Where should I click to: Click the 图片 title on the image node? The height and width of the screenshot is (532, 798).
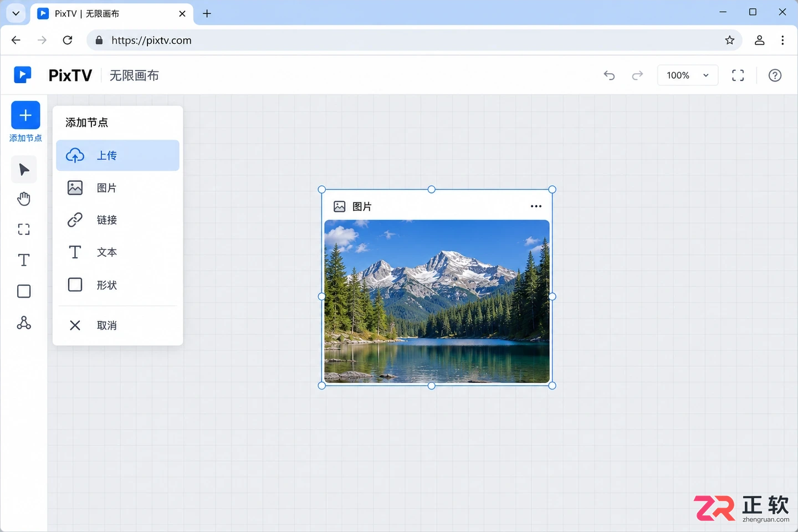[362, 207]
